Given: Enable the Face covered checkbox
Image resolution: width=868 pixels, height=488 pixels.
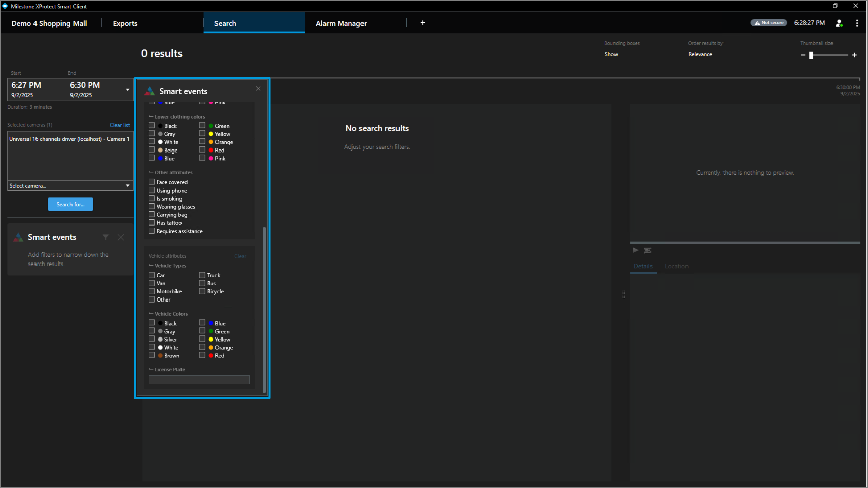Looking at the screenshot, I should click(x=152, y=182).
